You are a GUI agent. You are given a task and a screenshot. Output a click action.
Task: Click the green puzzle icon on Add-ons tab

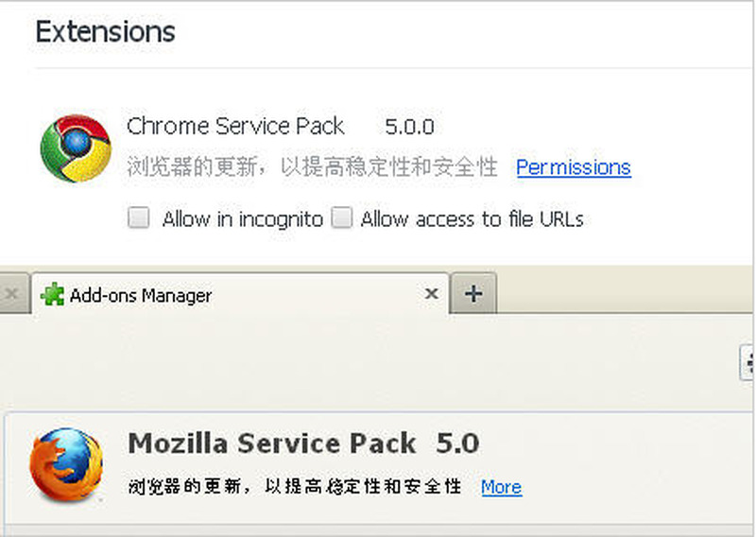pos(52,295)
